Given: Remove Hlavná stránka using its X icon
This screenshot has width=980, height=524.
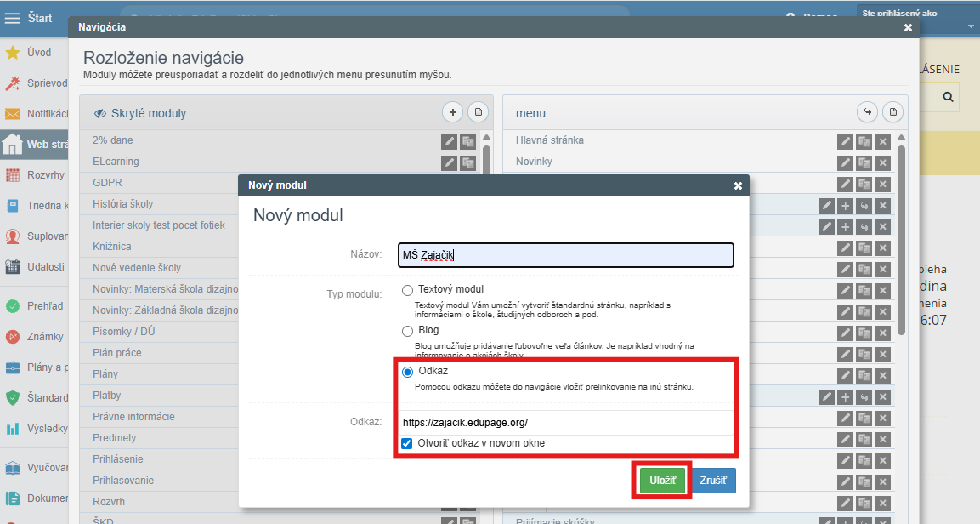Looking at the screenshot, I should (x=882, y=141).
